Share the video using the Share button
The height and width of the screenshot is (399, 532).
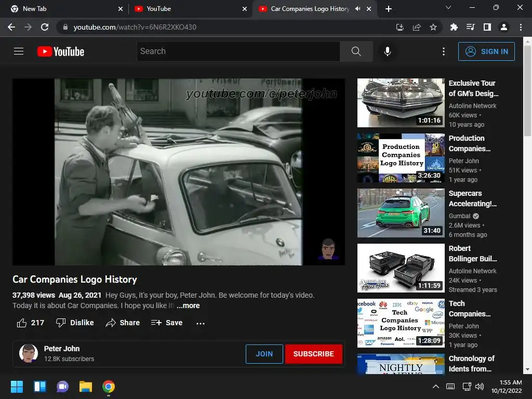click(123, 323)
